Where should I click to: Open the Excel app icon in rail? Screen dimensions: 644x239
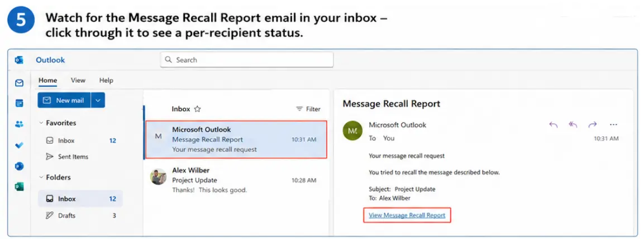[20, 187]
